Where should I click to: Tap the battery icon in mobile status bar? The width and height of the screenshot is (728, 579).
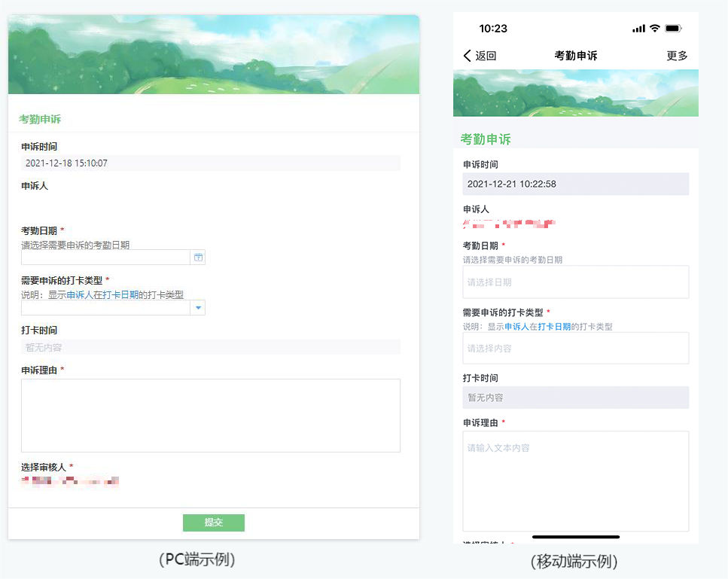[673, 29]
